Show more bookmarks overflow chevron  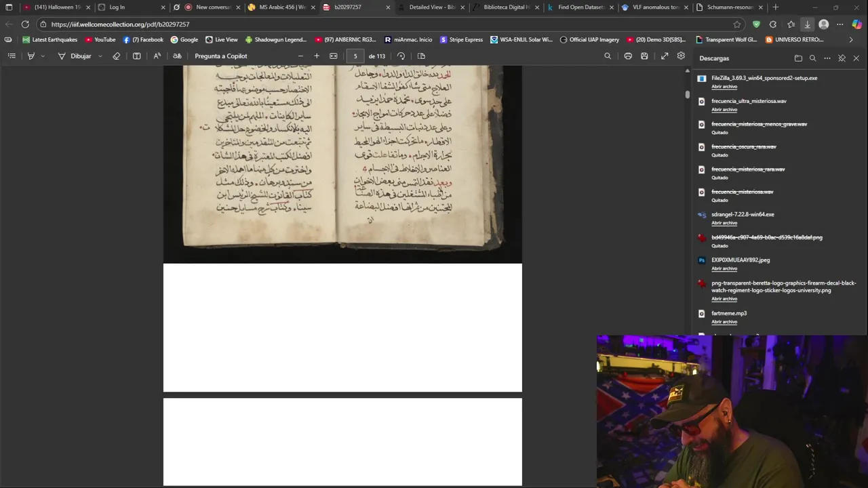tap(851, 40)
